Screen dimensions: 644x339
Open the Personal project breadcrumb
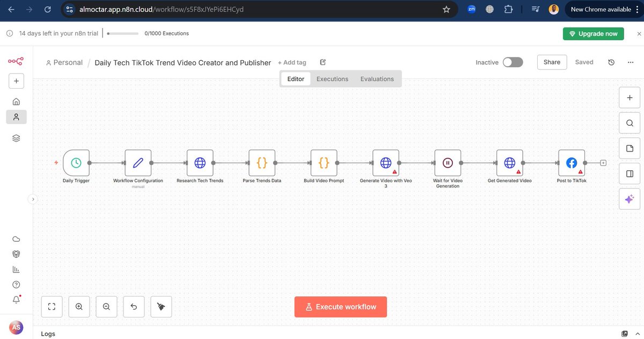64,62
